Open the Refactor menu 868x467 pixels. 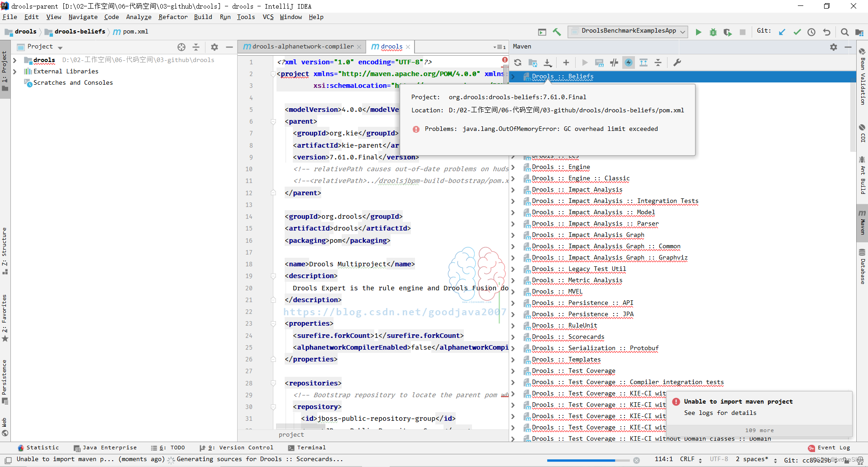click(173, 17)
